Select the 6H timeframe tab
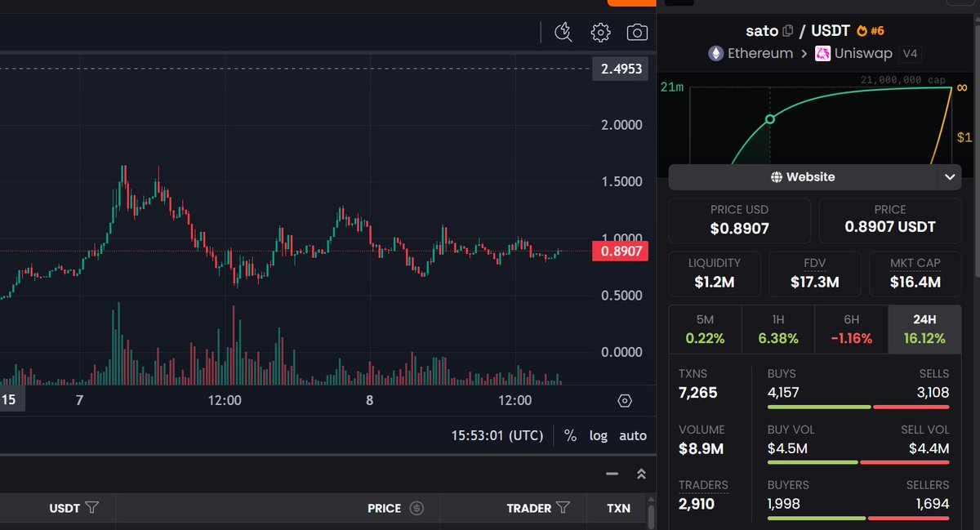The height and width of the screenshot is (530, 980). coord(852,329)
